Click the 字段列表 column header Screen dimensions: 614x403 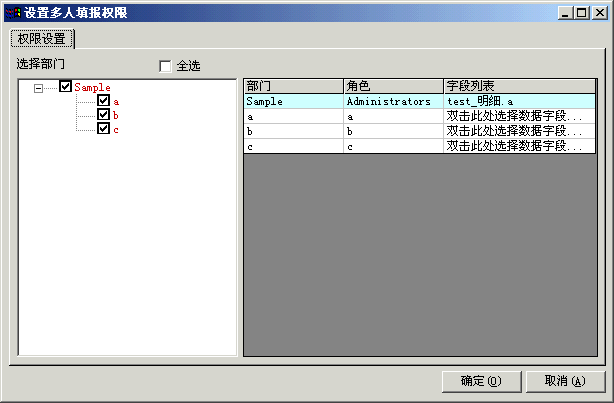520,86
